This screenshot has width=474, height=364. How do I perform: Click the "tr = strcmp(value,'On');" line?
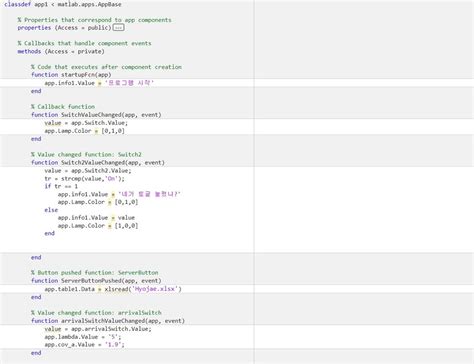coord(84,179)
